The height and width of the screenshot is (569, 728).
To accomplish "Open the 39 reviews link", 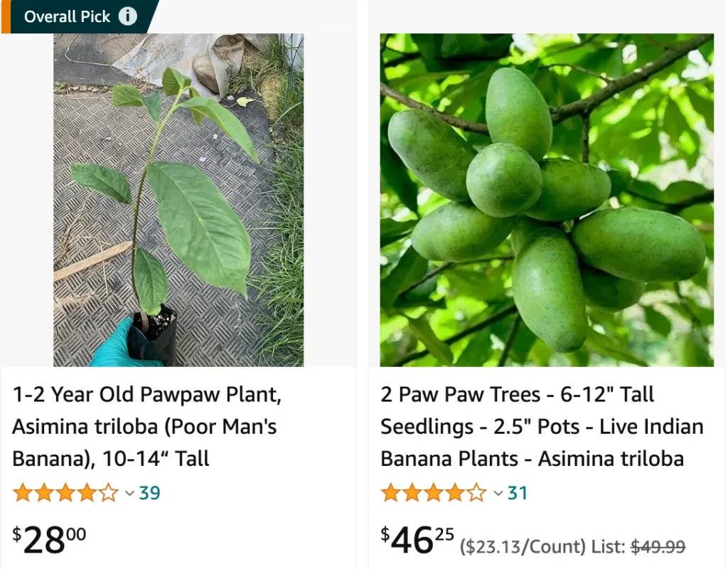I will coord(149,493).
